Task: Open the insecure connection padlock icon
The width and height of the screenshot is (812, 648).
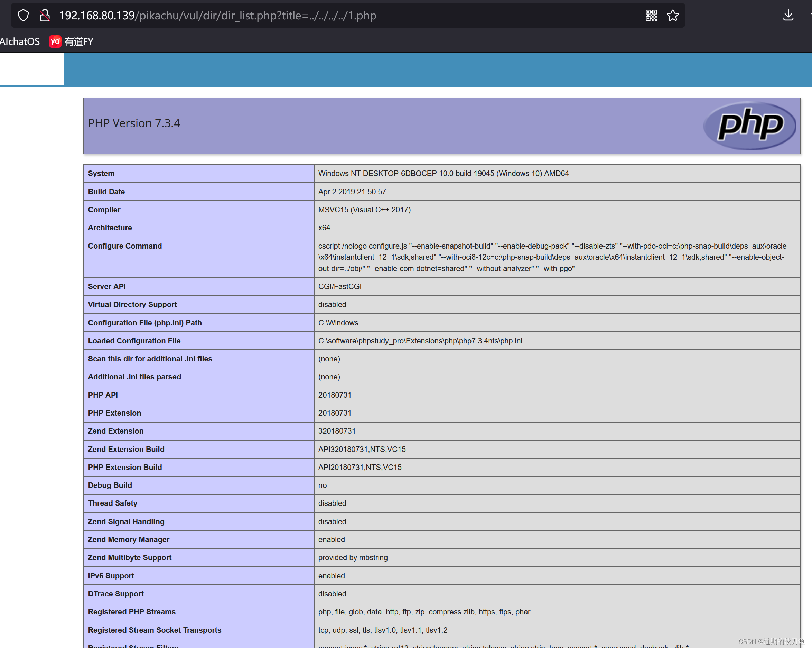Action: (45, 16)
